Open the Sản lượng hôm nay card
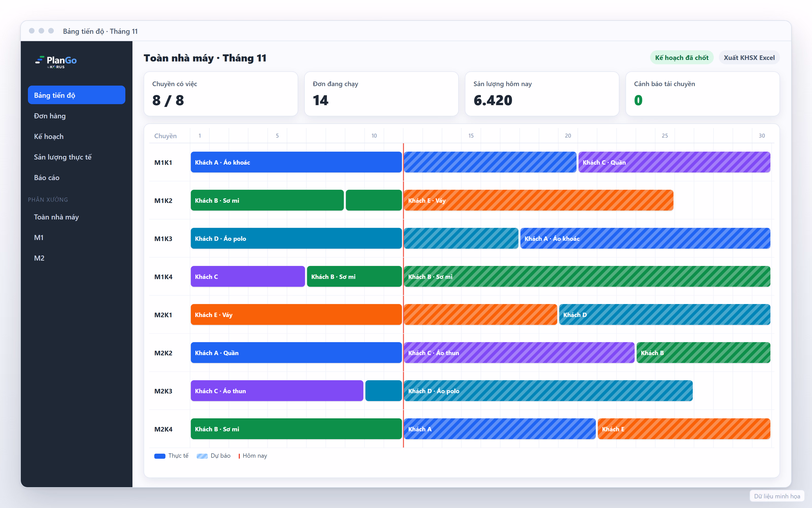Screen dimensions: 812x508 542,94
